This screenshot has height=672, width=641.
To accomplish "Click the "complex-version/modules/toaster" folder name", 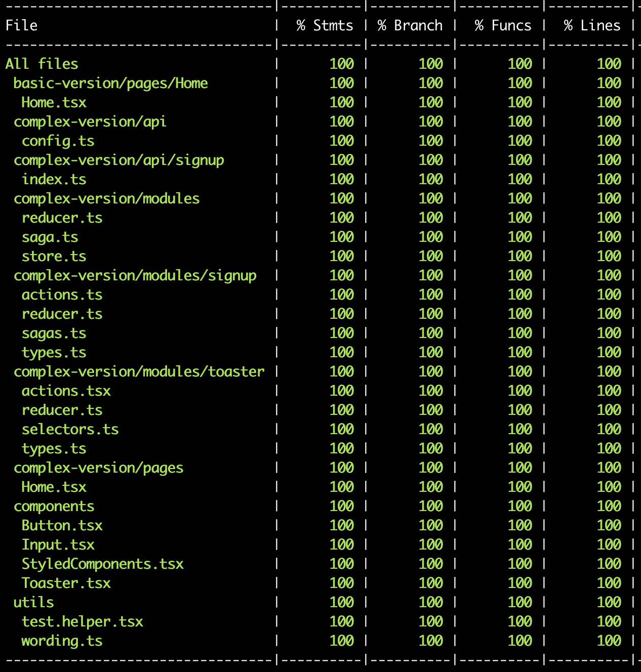I will tap(139, 371).
